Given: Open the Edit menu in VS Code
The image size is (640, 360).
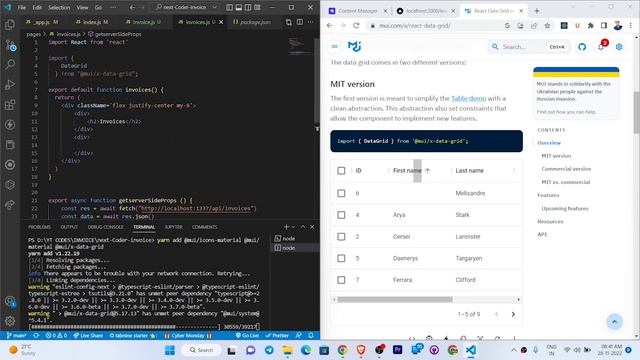Looking at the screenshot, I should click(x=37, y=7).
